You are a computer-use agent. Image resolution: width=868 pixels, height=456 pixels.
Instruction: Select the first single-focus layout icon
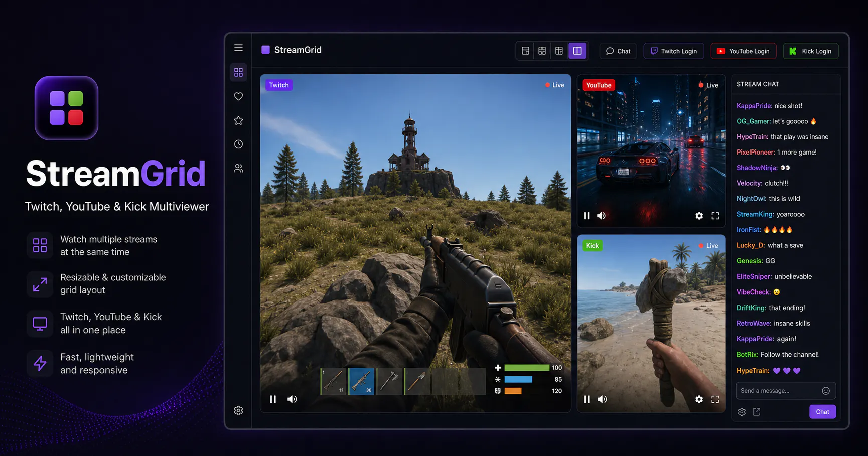click(525, 51)
